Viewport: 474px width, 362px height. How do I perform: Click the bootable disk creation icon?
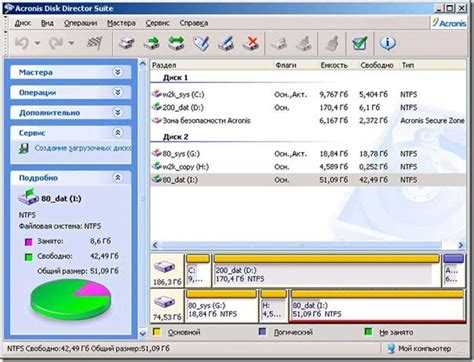(24, 148)
